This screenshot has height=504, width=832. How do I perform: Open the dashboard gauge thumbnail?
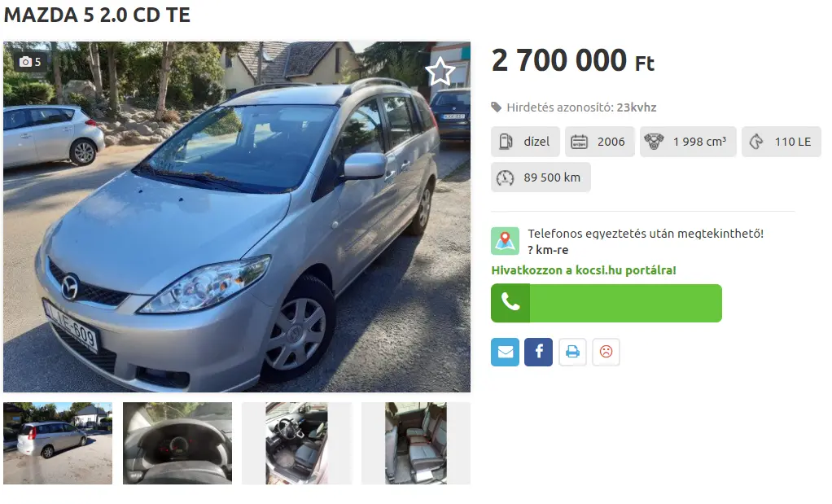pos(177,443)
